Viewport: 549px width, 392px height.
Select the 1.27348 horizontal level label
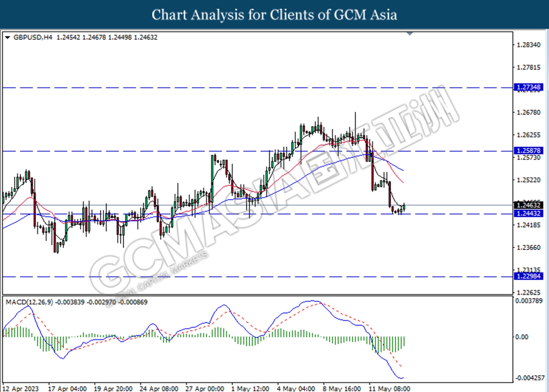528,87
